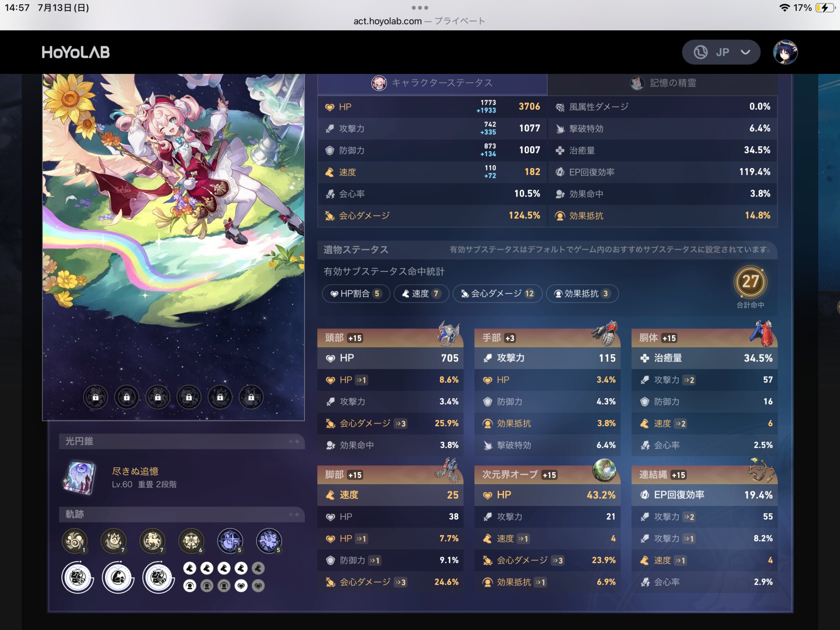Select the 会心ダメージ 12 substat chip
The image size is (840, 630).
pos(498,294)
